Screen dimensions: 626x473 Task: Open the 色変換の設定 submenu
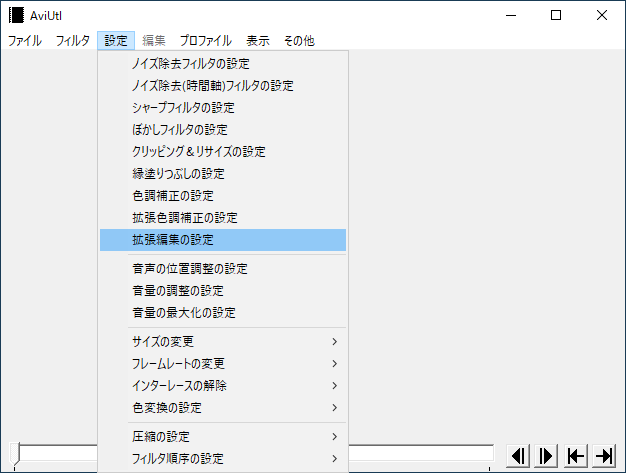tap(222, 408)
